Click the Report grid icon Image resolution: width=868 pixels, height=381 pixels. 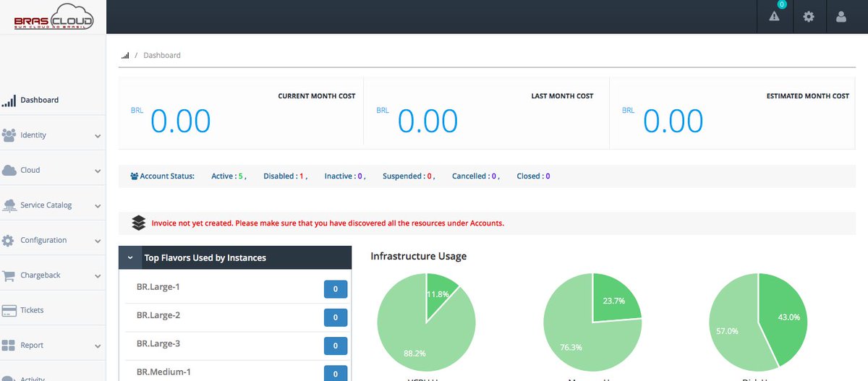(9, 346)
